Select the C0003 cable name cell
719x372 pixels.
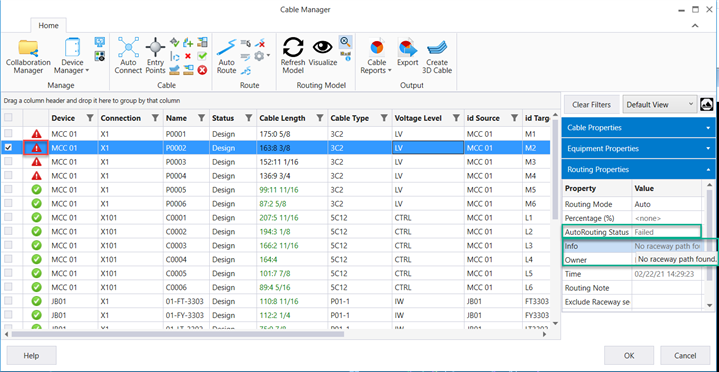(x=187, y=245)
